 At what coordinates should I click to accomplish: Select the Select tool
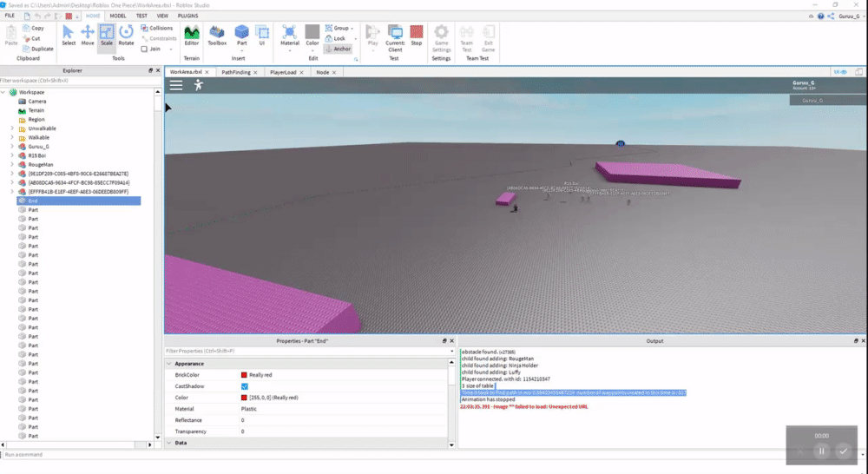coord(69,36)
